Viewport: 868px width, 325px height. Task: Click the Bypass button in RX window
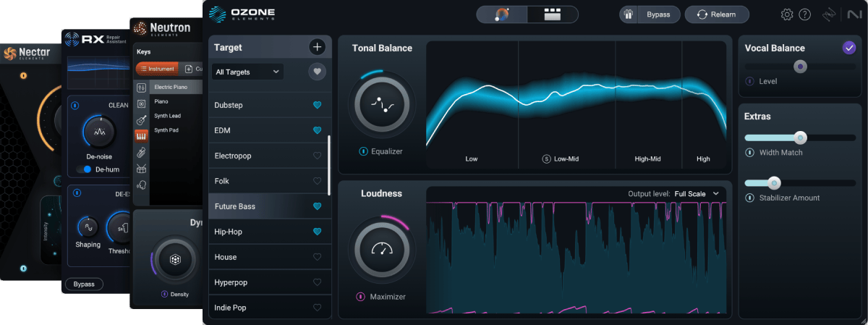click(x=84, y=284)
